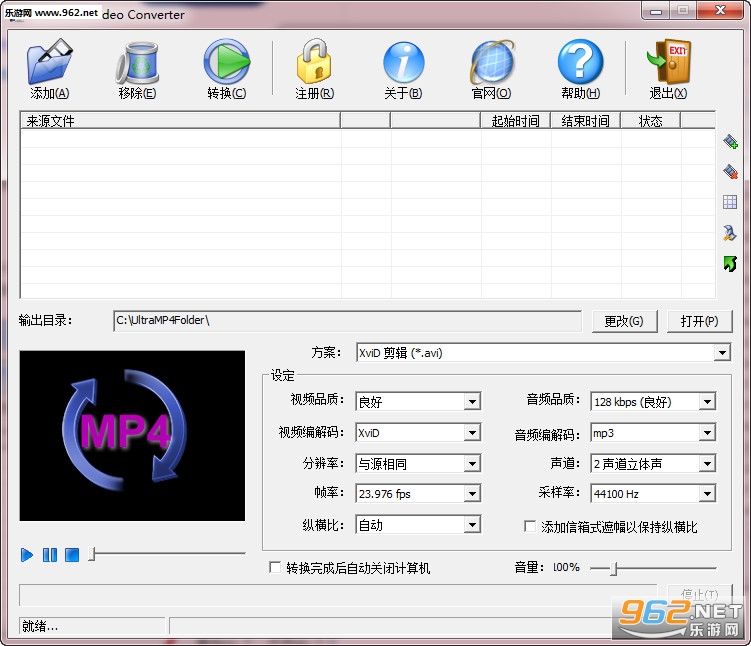Click the 结束时间 column header

pyautogui.click(x=585, y=121)
